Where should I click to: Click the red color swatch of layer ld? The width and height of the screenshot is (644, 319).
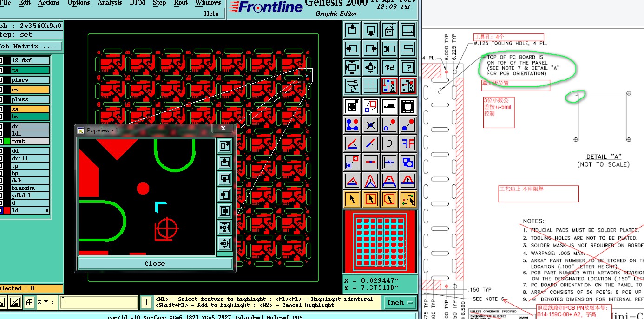coord(7,210)
